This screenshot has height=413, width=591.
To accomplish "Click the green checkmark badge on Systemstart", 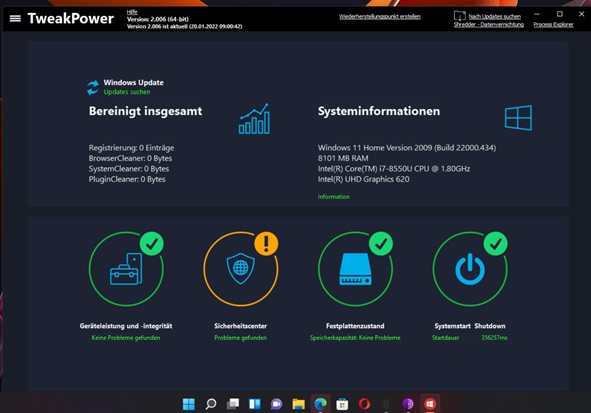I will click(x=495, y=244).
